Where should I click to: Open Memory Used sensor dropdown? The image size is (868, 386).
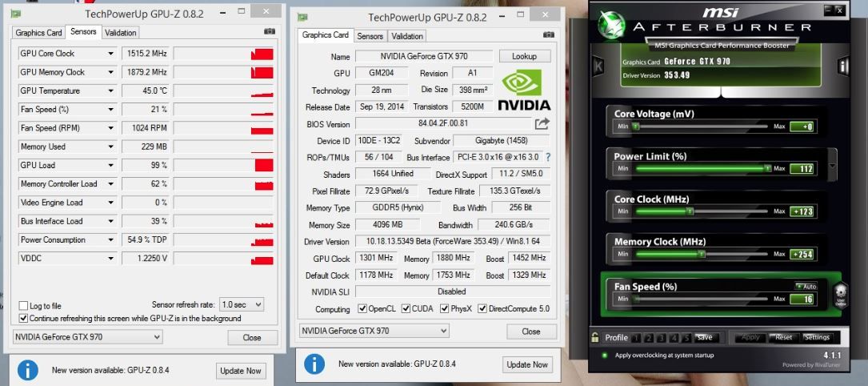pyautogui.click(x=110, y=147)
